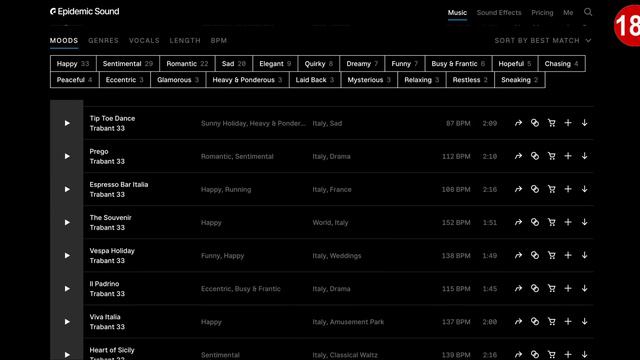Add Viva Italia to cart

551,321
